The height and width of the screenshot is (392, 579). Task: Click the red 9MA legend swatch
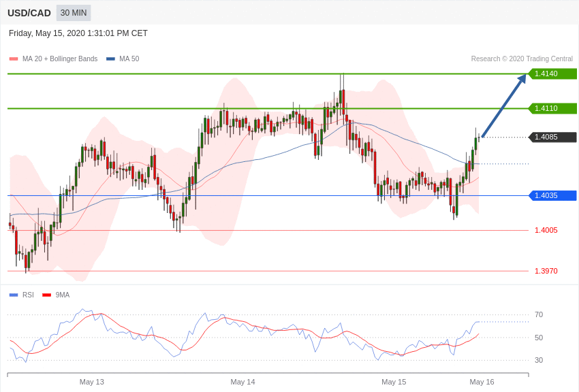(46, 295)
